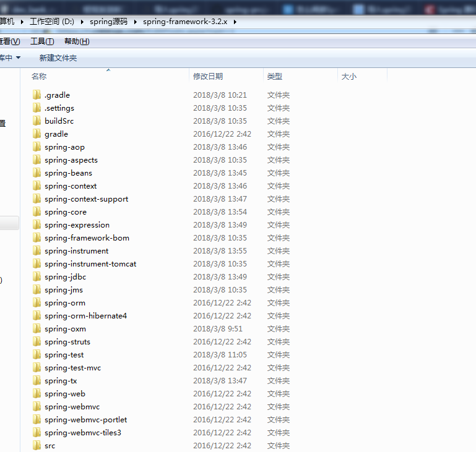Click the .settings folder icon
This screenshot has height=452, width=476.
(37, 108)
